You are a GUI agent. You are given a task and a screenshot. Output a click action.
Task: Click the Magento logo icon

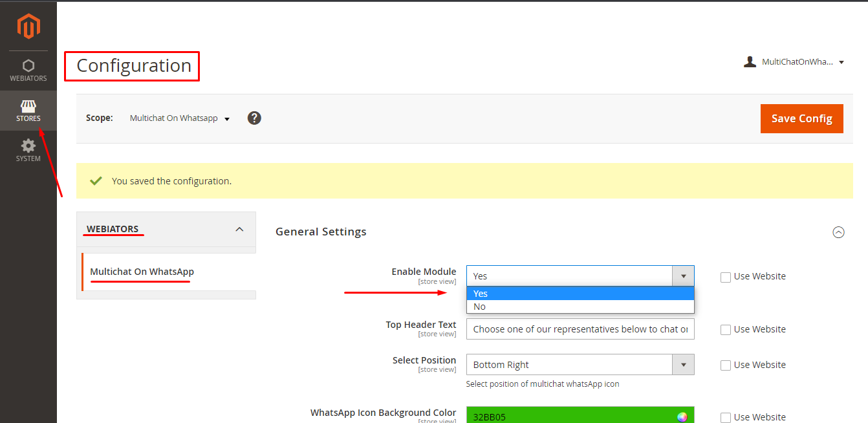tap(28, 26)
